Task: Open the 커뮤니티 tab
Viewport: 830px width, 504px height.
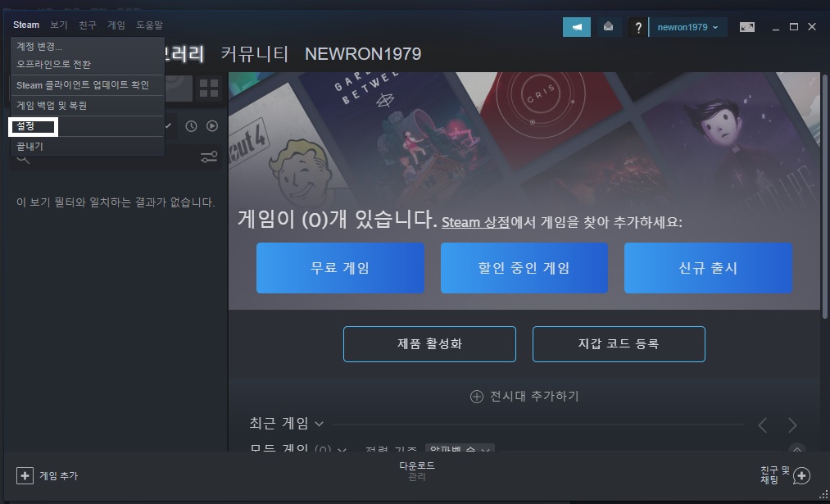Action: [x=255, y=54]
